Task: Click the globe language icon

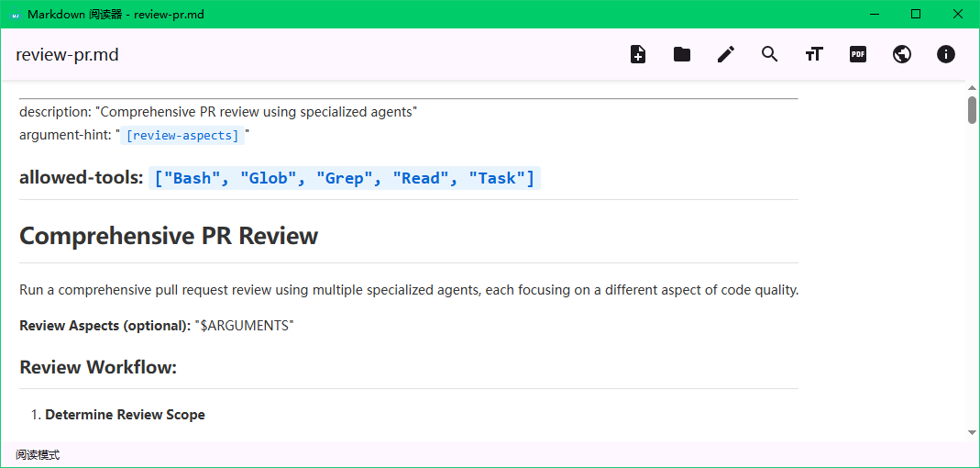Action: tap(902, 54)
